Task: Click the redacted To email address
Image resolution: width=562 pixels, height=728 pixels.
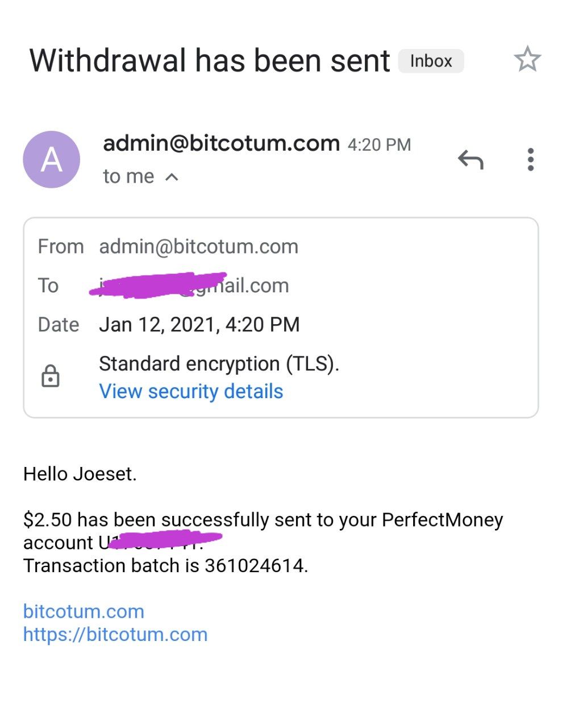Action: point(193,285)
